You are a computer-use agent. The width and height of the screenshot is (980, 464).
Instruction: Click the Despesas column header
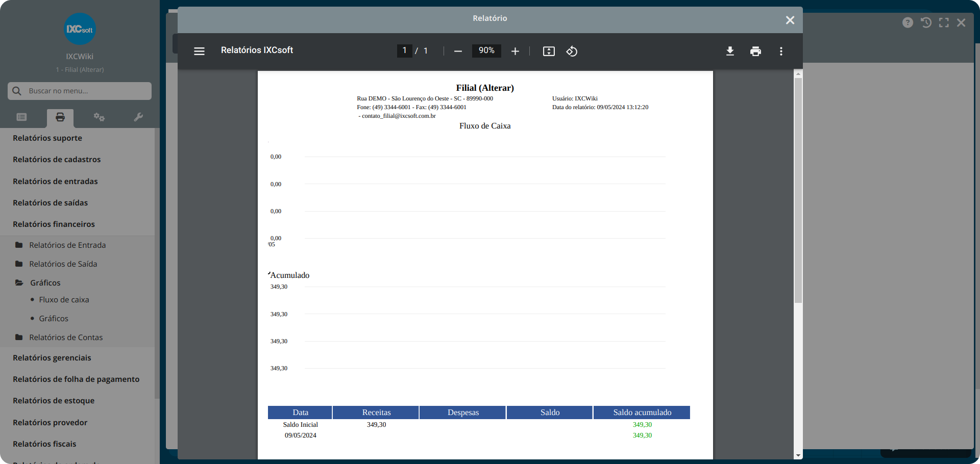[x=463, y=413]
